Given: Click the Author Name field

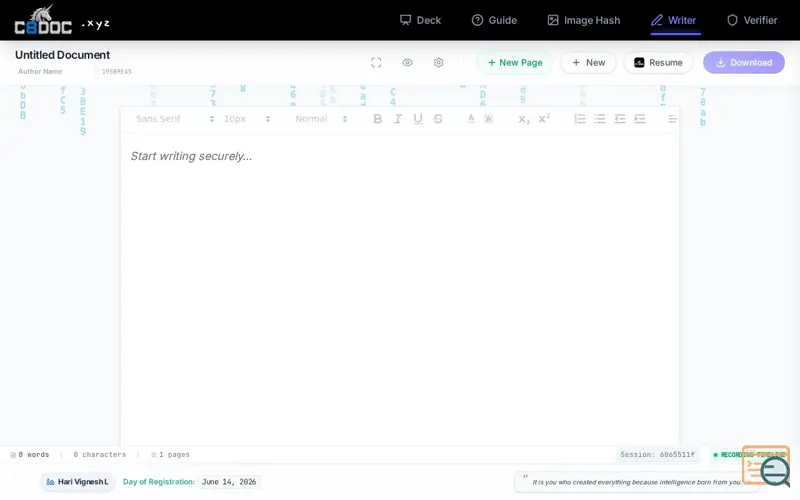Looking at the screenshot, I should pos(40,71).
